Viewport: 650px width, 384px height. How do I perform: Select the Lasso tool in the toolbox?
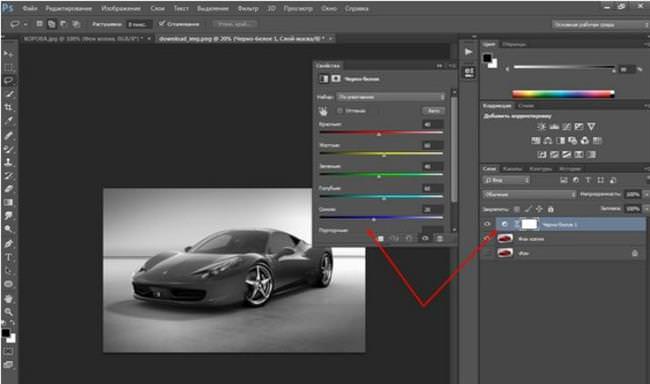tap(8, 80)
